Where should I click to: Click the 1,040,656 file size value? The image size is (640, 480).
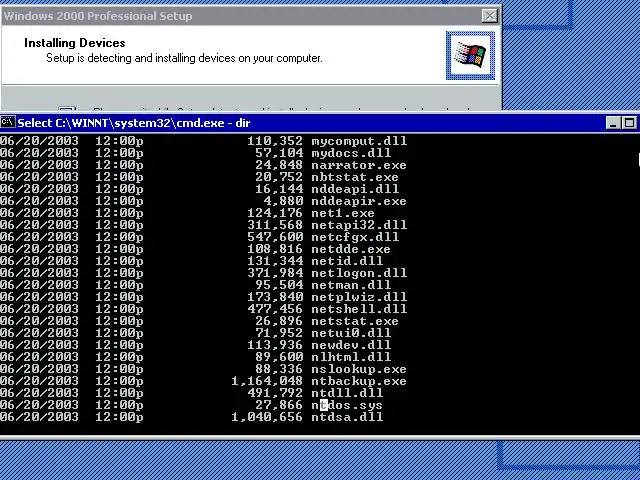pos(267,417)
